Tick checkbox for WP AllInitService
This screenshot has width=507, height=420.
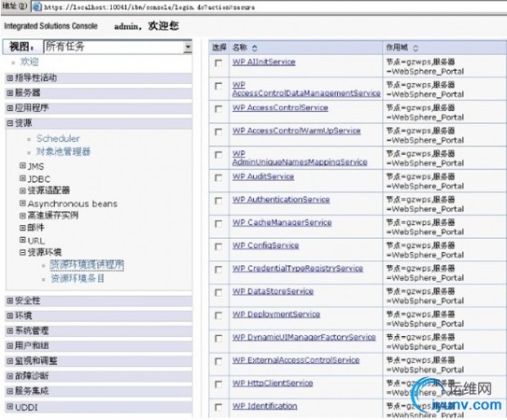[218, 63]
